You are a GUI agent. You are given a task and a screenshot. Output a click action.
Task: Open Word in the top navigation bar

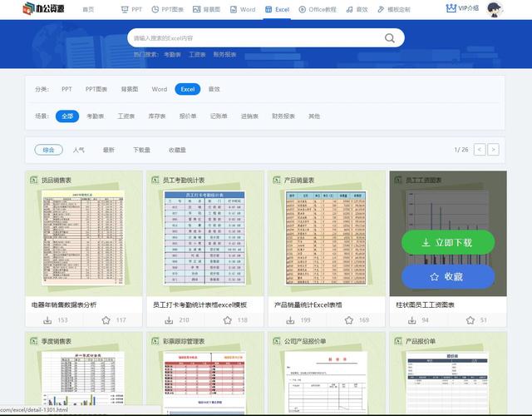coord(243,9)
